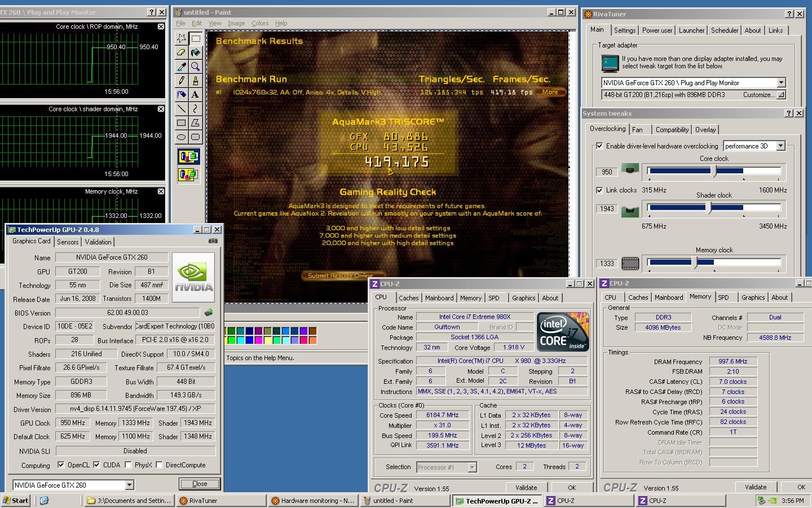Viewport: 812px width, 508px height.
Task: Click OK in the CPU-Z processor window
Action: pos(572,488)
